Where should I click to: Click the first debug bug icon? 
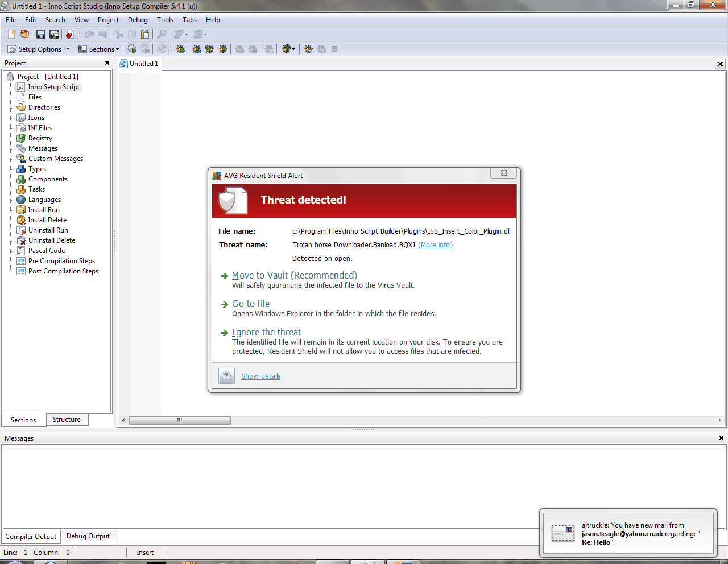[x=180, y=49]
